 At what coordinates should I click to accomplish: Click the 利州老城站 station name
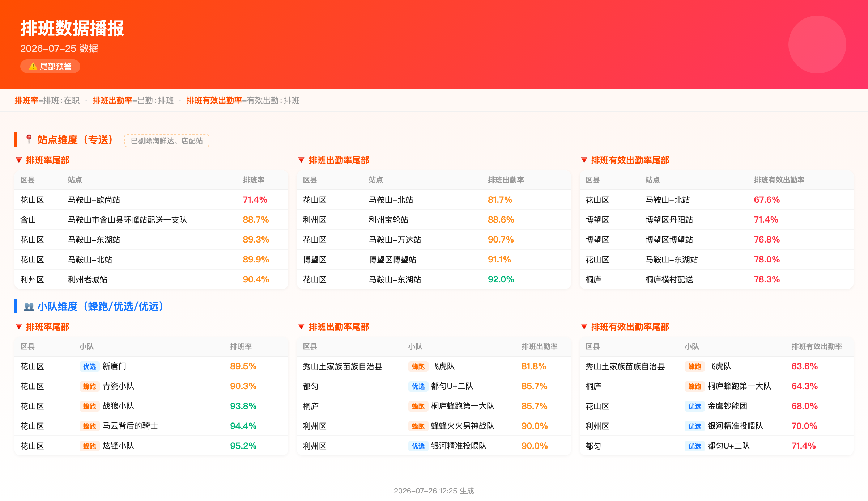point(88,279)
